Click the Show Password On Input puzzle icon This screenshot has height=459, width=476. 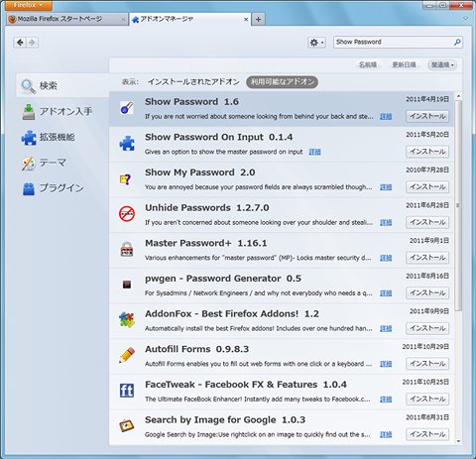[127, 144]
